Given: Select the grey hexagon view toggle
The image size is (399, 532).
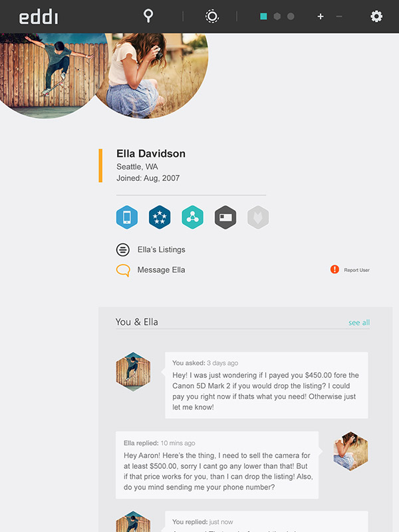Looking at the screenshot, I should coord(277,16).
